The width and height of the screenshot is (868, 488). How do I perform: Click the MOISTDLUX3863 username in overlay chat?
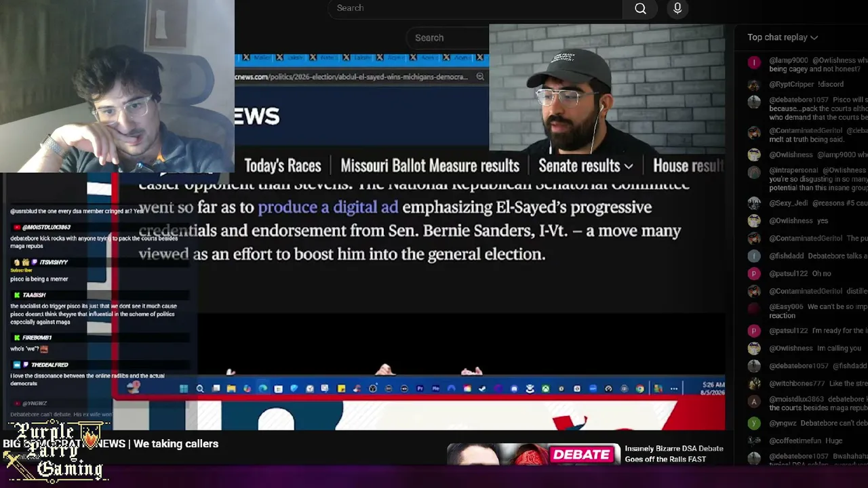pyautogui.click(x=46, y=227)
